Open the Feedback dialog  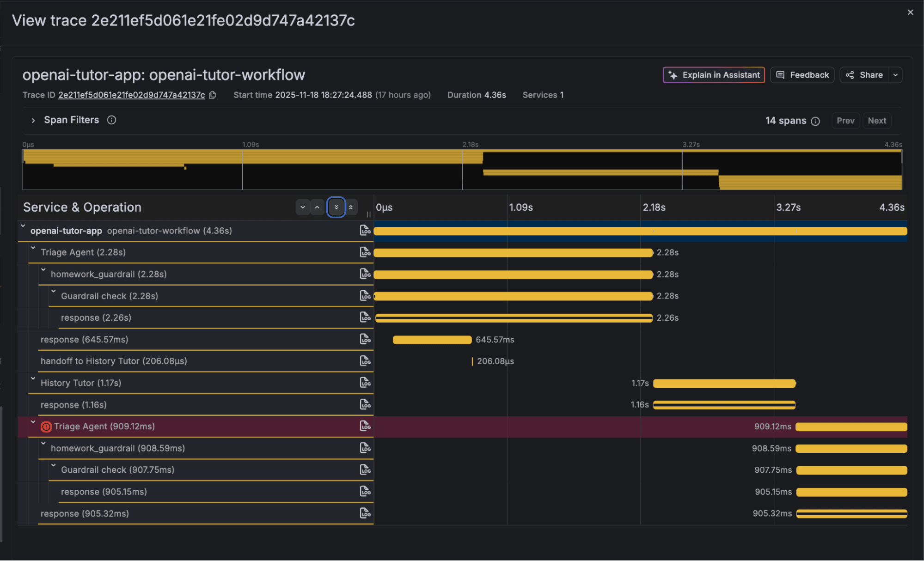click(802, 75)
